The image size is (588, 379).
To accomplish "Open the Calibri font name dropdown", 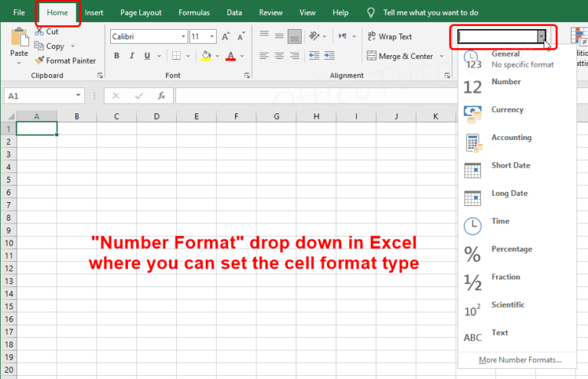I will 183,36.
